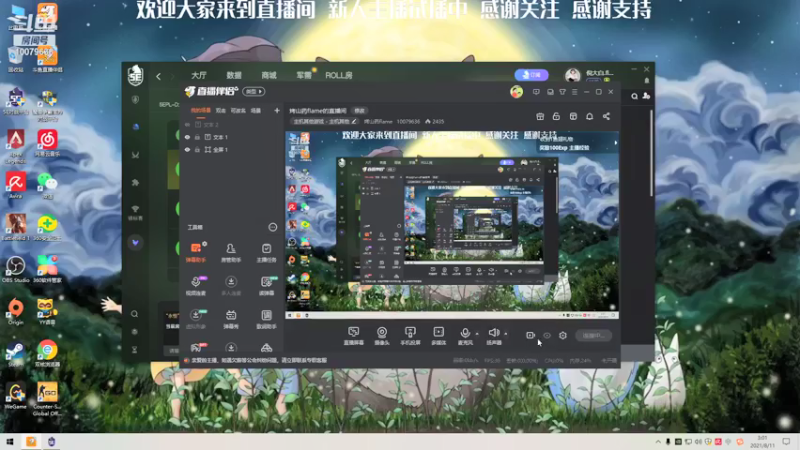The width and height of the screenshot is (800, 450).
Task: Collapse the 工具箱 toolbox panel
Action: [272, 227]
